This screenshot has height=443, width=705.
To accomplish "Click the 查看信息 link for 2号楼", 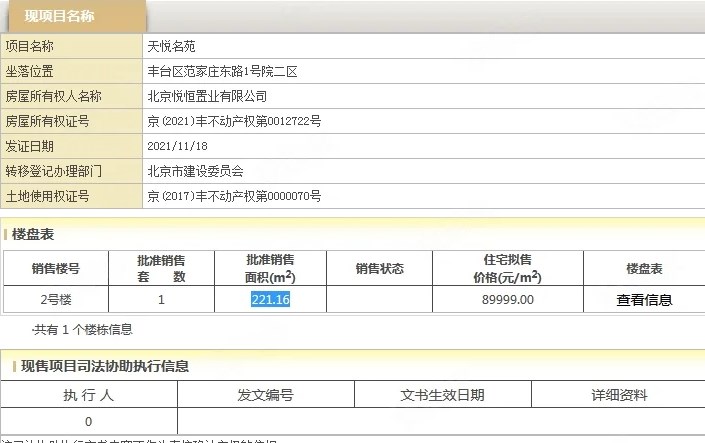I will coord(644,299).
